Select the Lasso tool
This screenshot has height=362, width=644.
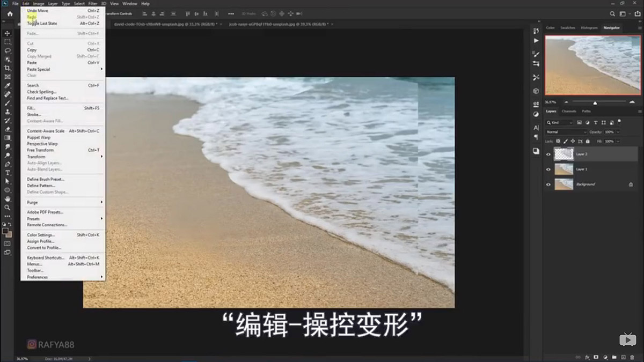click(x=7, y=50)
